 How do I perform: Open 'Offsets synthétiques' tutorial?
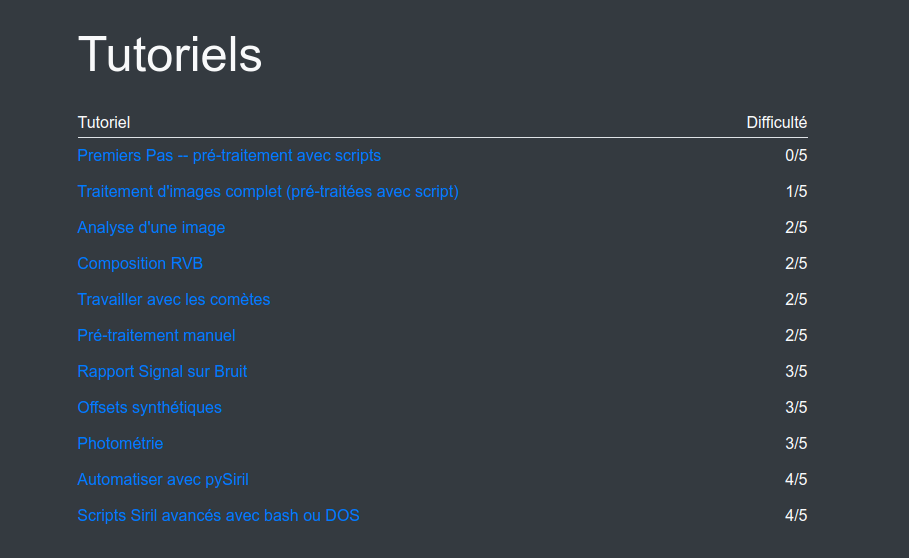tap(150, 408)
